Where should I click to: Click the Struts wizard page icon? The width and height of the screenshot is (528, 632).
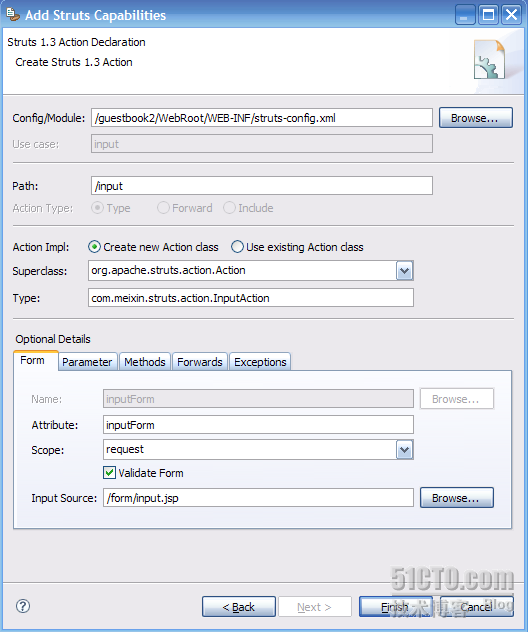coord(489,60)
